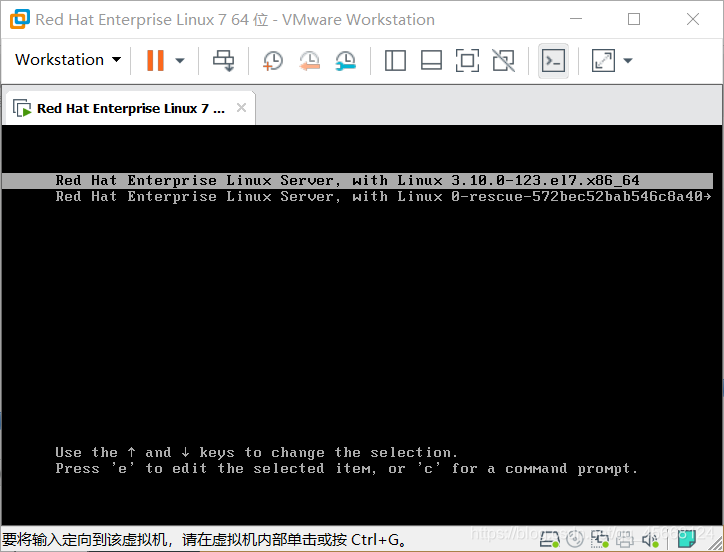This screenshot has height=552, width=724.
Task: Click the printer device status icon
Action: 625,539
